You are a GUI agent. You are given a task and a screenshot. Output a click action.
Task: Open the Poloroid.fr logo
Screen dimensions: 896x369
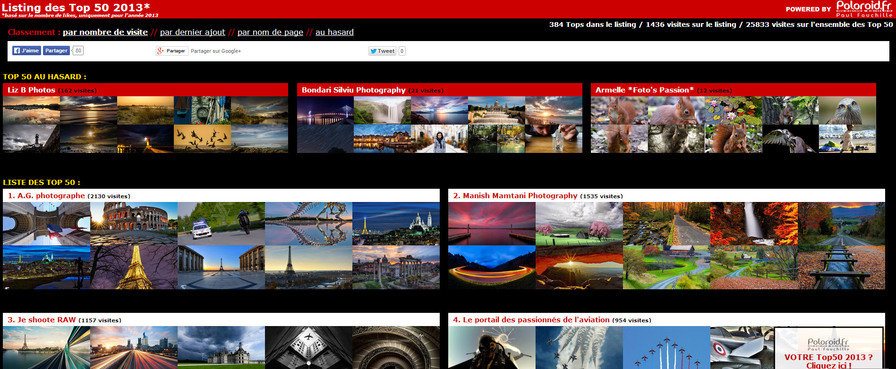click(863, 9)
